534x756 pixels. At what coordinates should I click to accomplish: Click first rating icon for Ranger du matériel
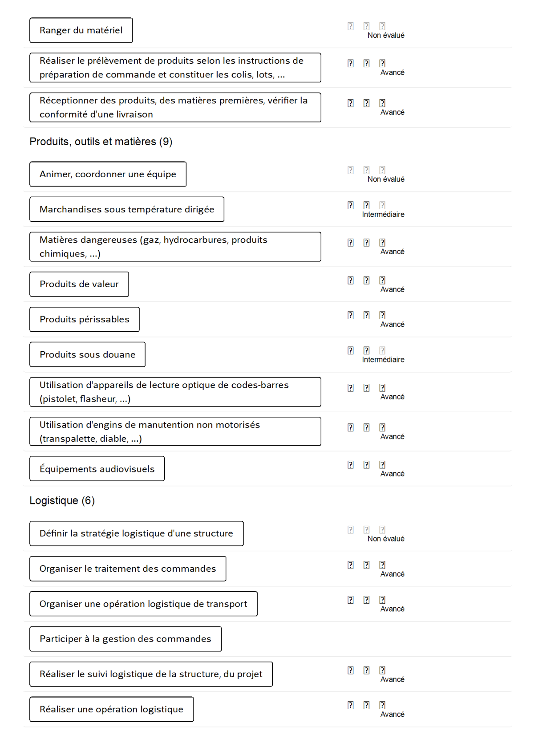click(x=351, y=26)
